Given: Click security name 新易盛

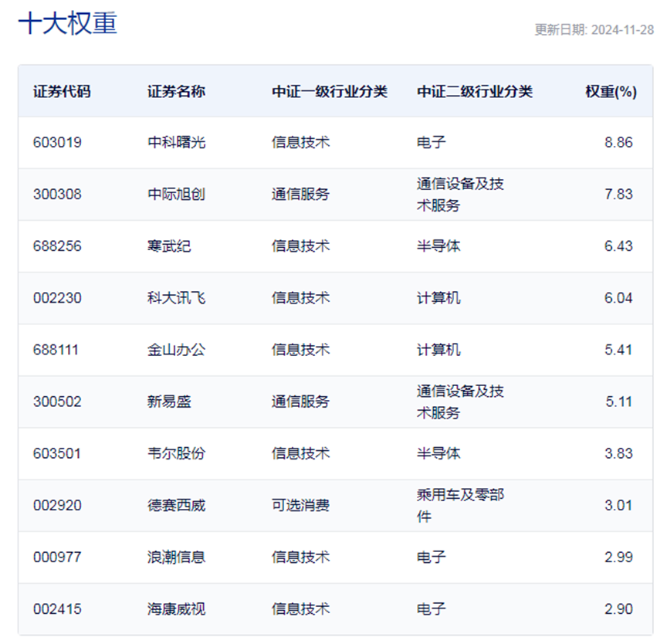Looking at the screenshot, I should pos(169,402).
